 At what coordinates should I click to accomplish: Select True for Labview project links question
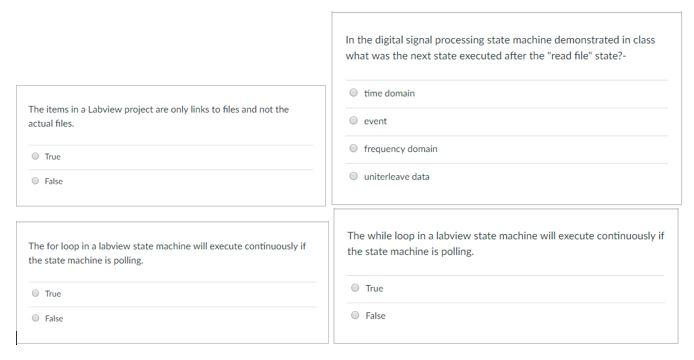(35, 156)
